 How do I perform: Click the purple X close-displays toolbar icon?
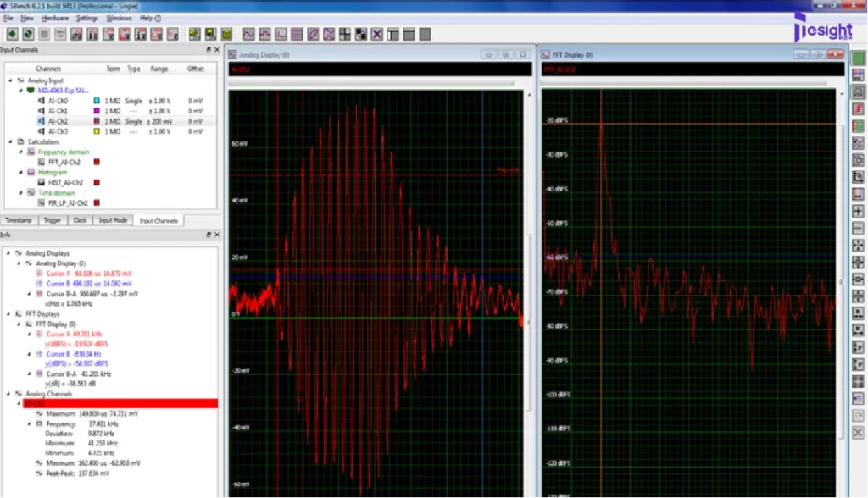tap(377, 35)
